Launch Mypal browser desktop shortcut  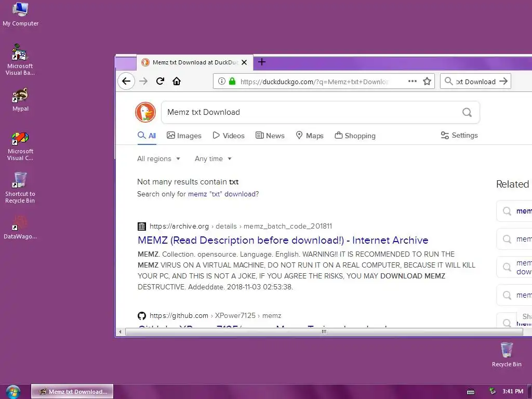click(20, 99)
